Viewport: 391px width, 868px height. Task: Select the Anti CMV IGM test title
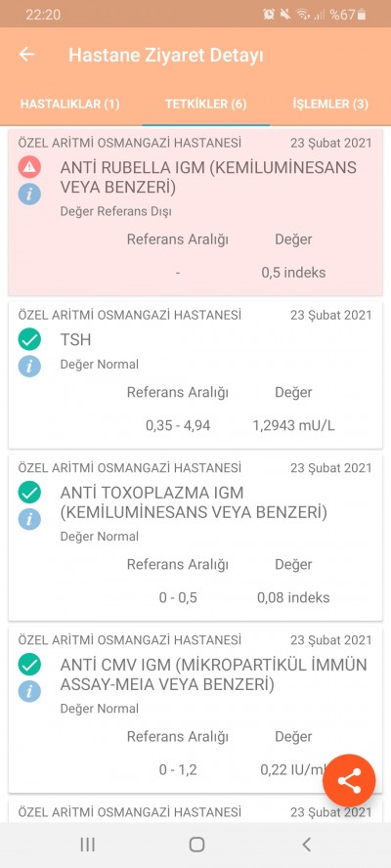[x=213, y=674]
